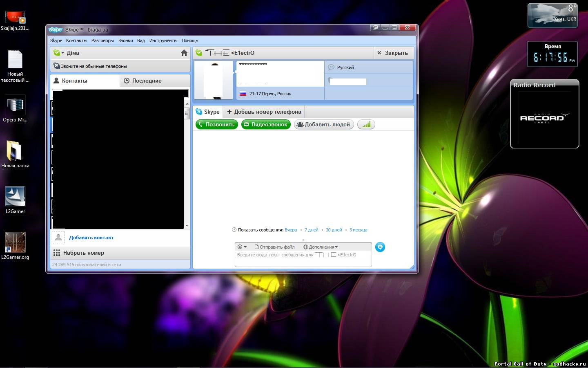Open Skype Home via house icon

[x=184, y=53]
